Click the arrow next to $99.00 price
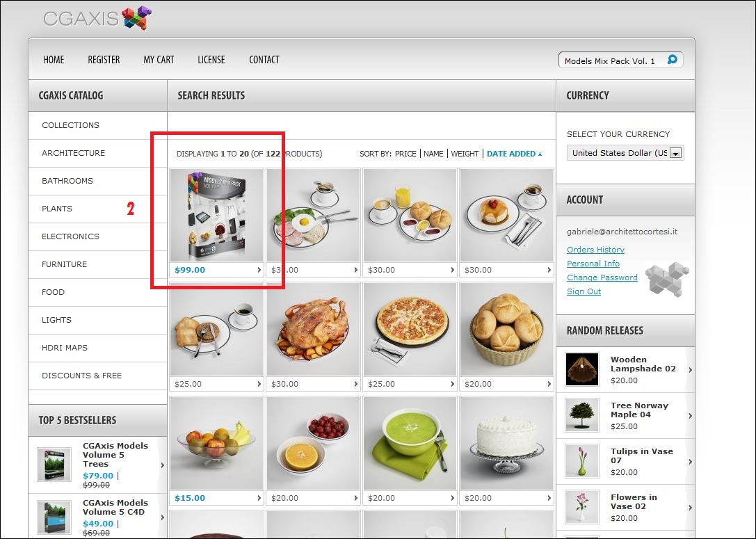The width and height of the screenshot is (756, 539). tap(259, 270)
